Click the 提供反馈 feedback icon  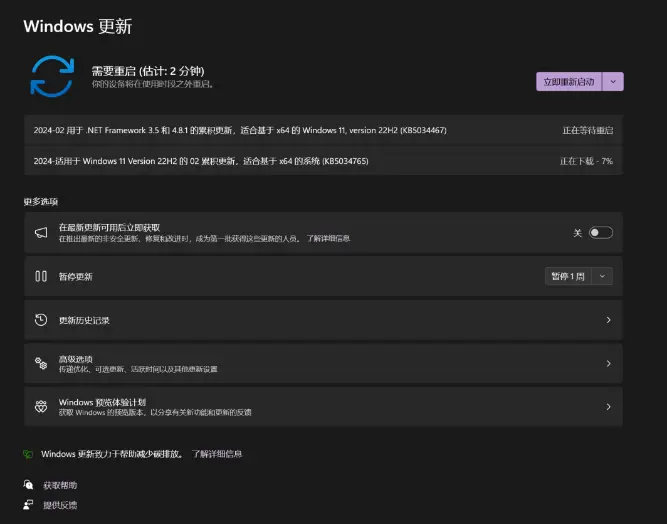(28, 505)
